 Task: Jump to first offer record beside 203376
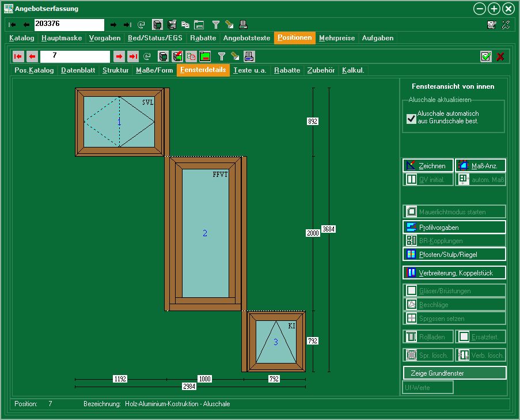pos(12,25)
